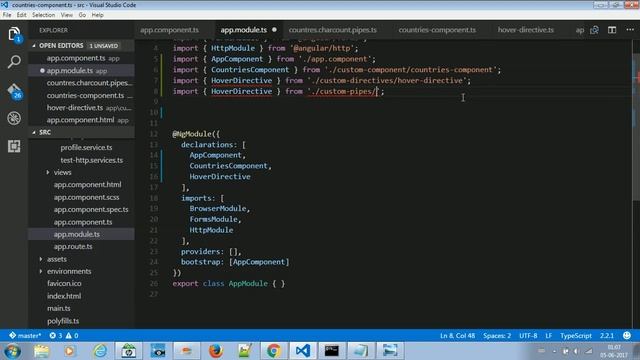Screen dimensions: 640x360
Task: Open Source Control view with 26 badge
Action: click(14, 91)
